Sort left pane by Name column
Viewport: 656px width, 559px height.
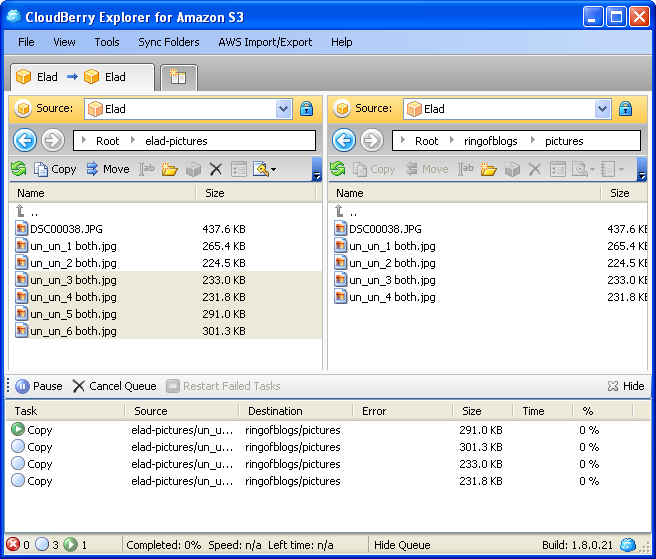click(102, 193)
